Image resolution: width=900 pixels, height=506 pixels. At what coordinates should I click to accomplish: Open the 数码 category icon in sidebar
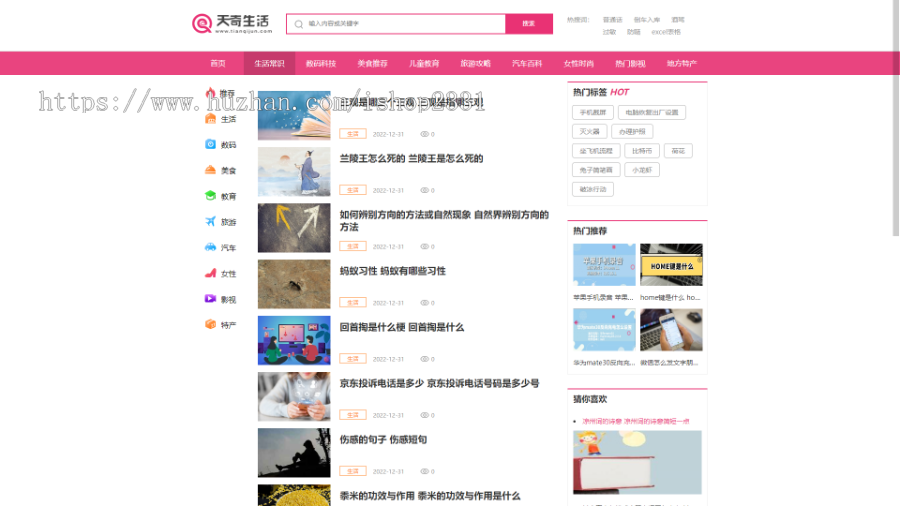coord(210,144)
